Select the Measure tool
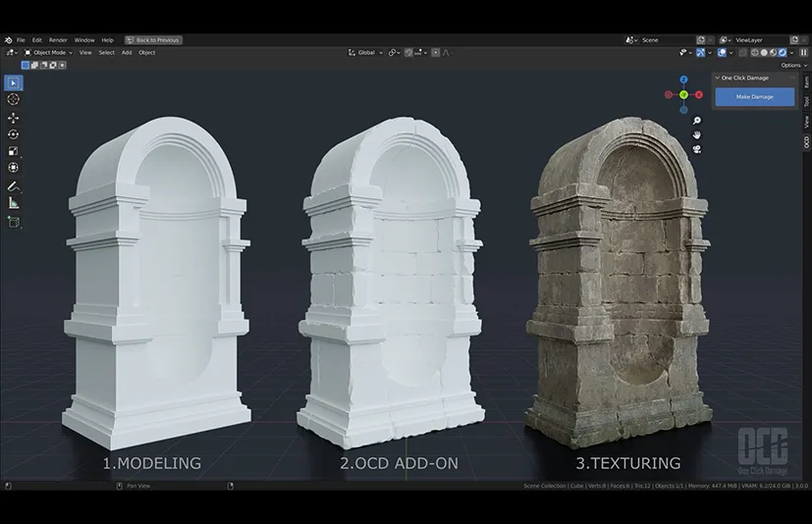812x524 pixels. click(14, 203)
